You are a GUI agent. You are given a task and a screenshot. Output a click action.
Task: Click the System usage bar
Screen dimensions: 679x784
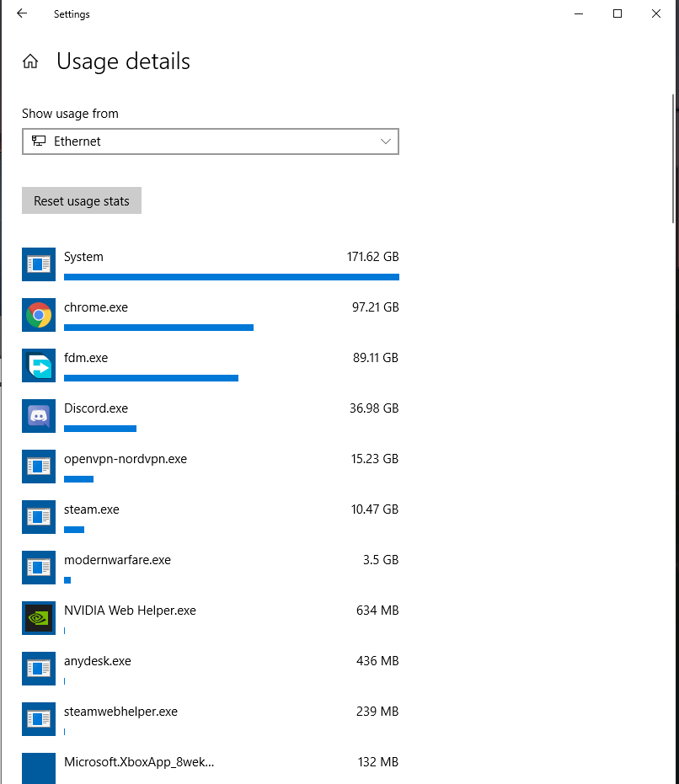tap(232, 277)
